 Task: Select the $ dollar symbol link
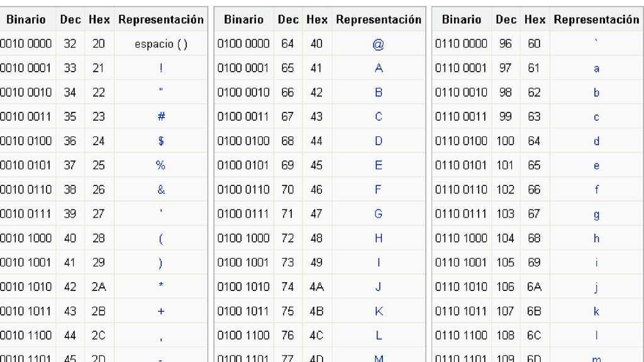pos(161,141)
